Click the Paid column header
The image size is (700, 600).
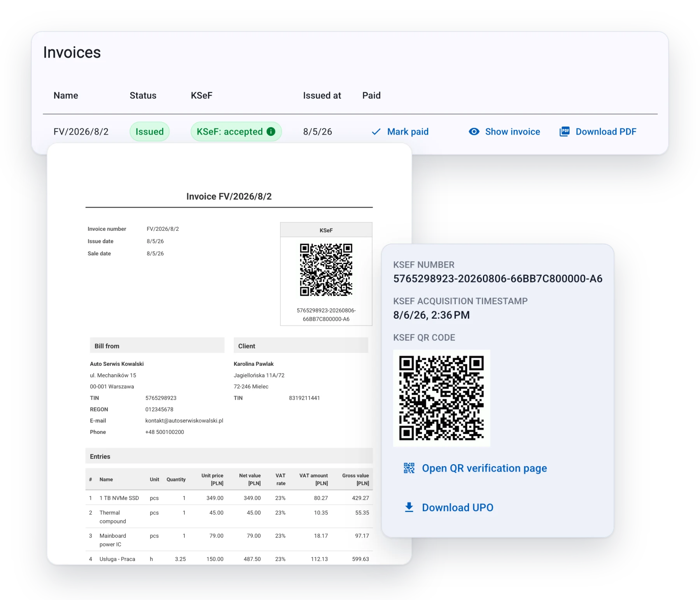click(371, 96)
